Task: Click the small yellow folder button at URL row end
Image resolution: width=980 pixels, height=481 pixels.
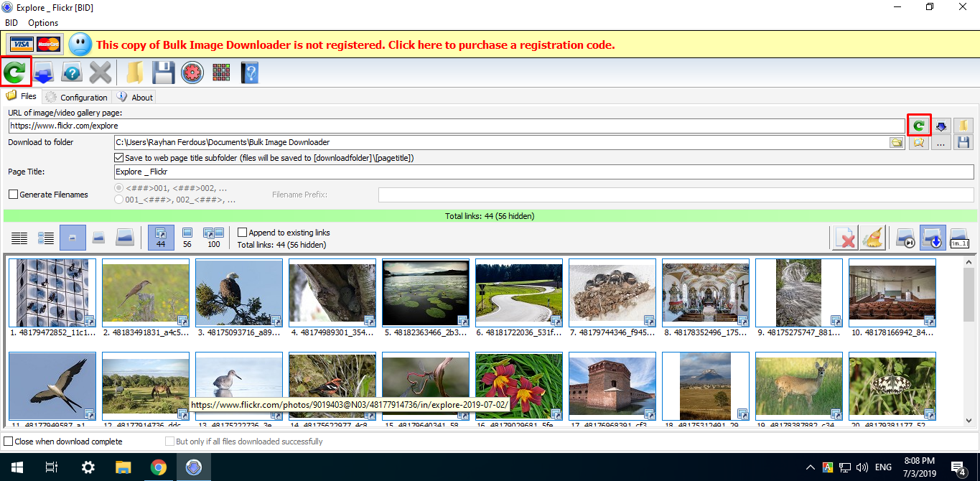Action: click(963, 126)
